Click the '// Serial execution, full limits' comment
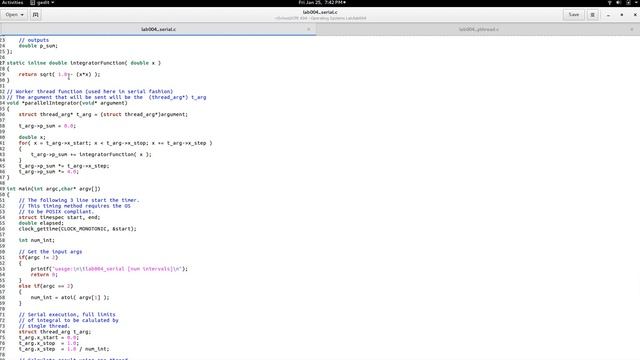640x360 pixels. (67, 314)
